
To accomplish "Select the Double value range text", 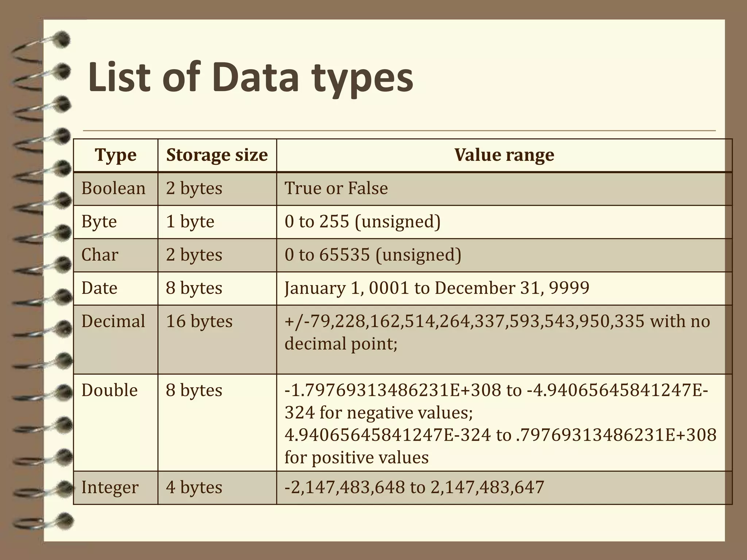I will (x=500, y=424).
